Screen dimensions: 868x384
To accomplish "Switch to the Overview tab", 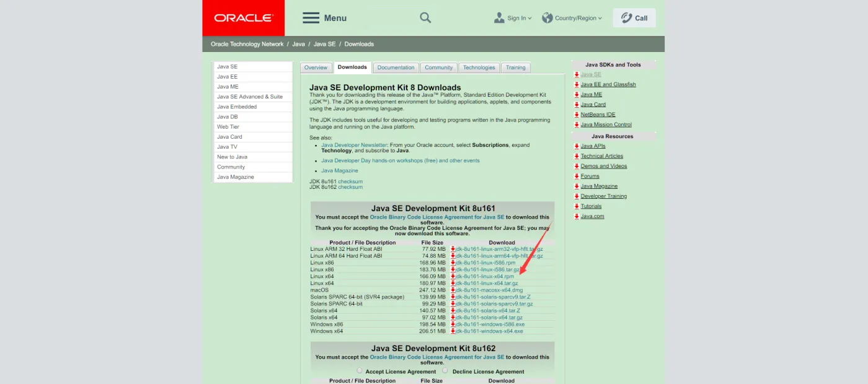I will click(316, 68).
